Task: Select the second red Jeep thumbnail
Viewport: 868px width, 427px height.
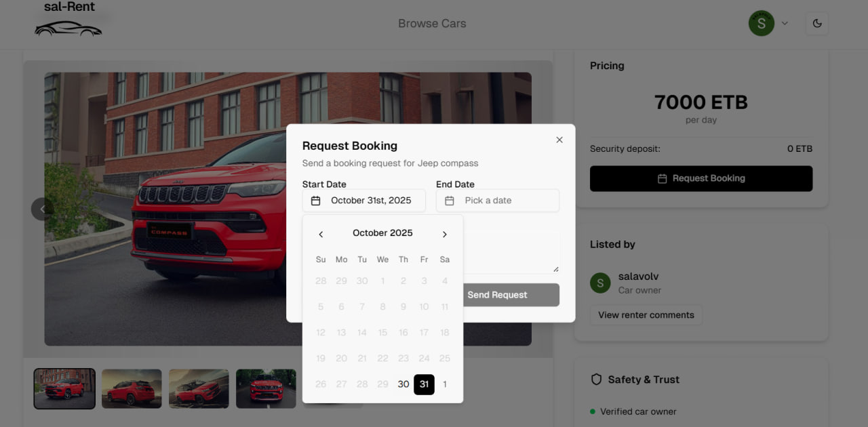Action: click(x=132, y=388)
